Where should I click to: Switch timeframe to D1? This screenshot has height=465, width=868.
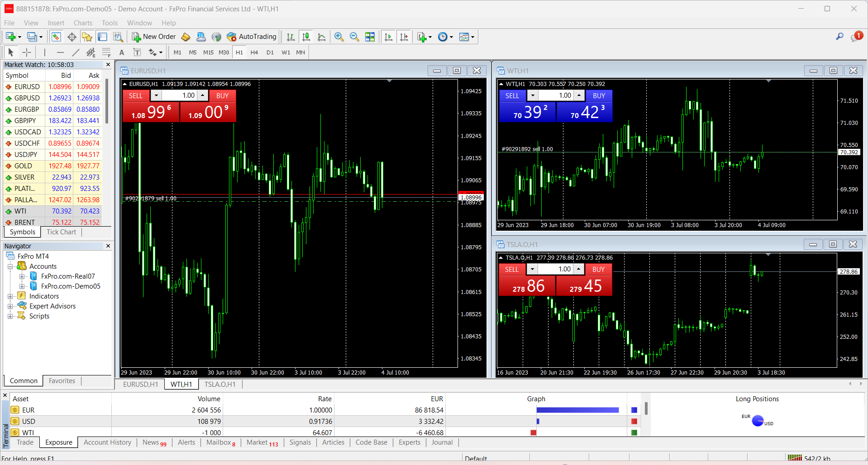pyautogui.click(x=270, y=52)
